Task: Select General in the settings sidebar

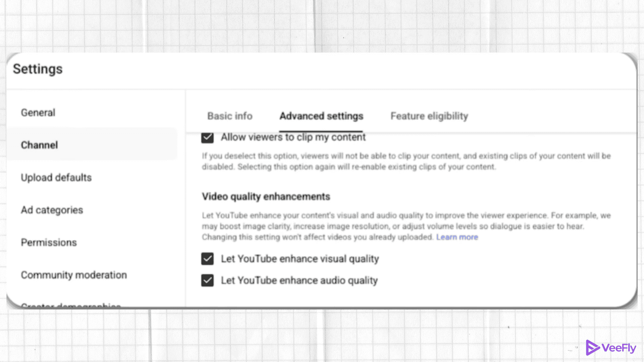Action: (38, 113)
